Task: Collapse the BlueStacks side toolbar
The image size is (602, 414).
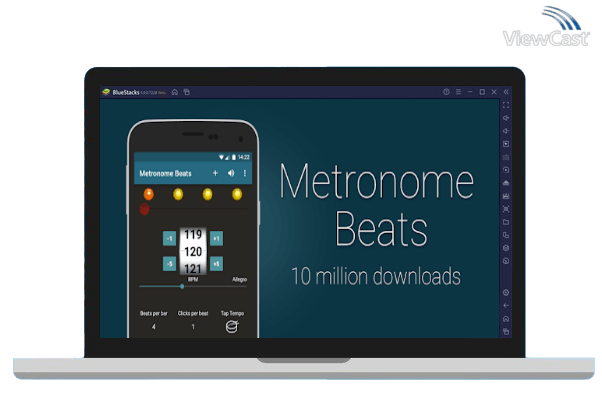Action: point(506,92)
